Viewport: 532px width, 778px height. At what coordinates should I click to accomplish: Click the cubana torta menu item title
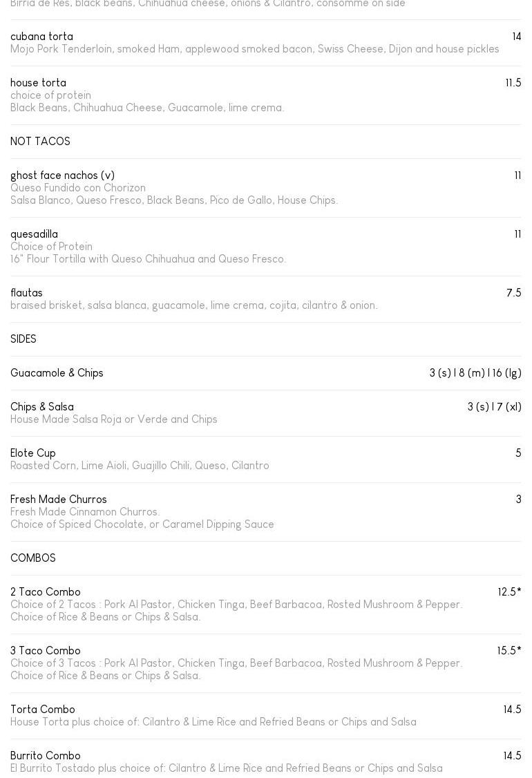click(41, 37)
